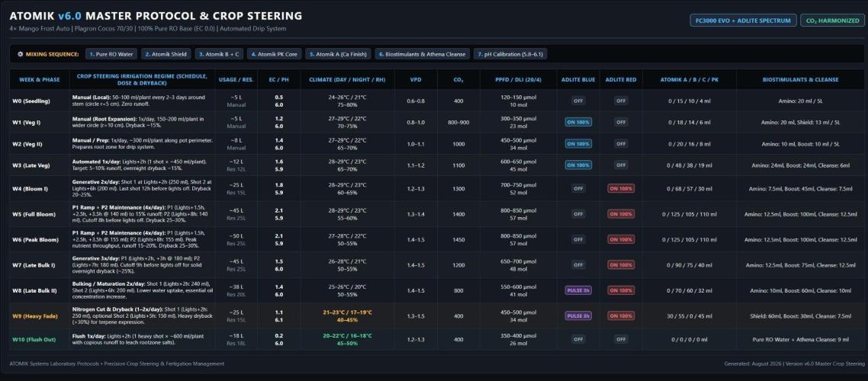Enable W0 (Seedling) Adlite Blue OFF toggle

(578, 101)
